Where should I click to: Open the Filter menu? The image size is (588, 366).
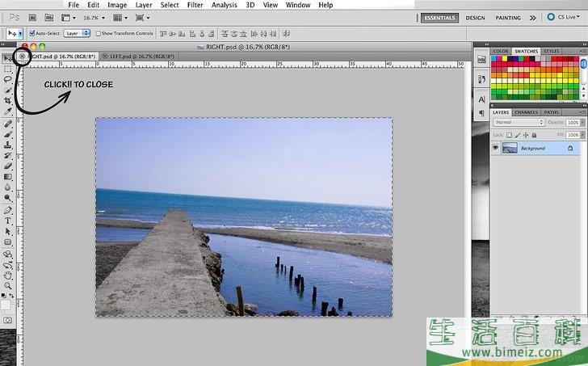195,5
